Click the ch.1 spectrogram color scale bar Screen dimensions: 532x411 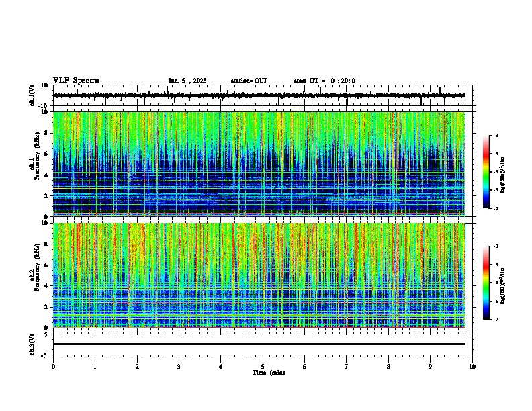click(x=486, y=172)
